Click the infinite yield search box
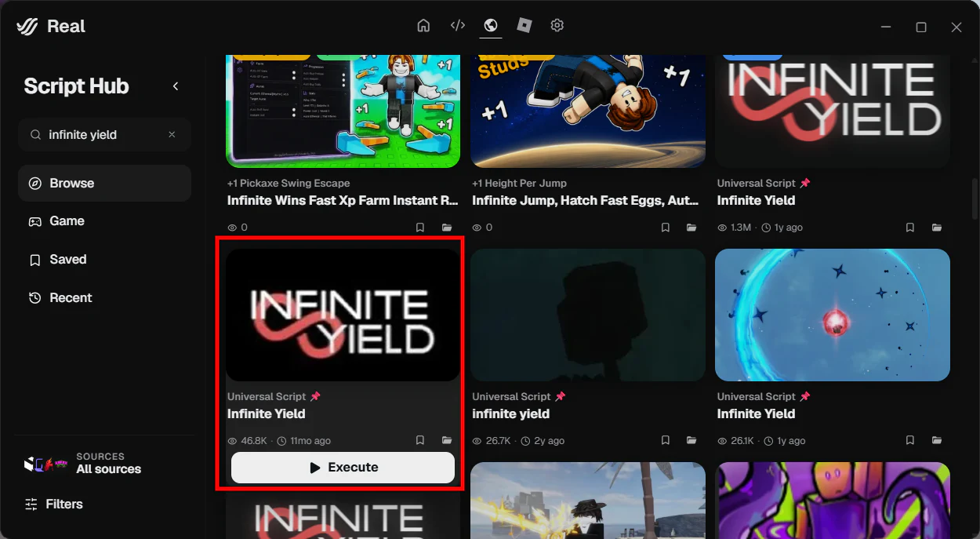 coord(104,135)
